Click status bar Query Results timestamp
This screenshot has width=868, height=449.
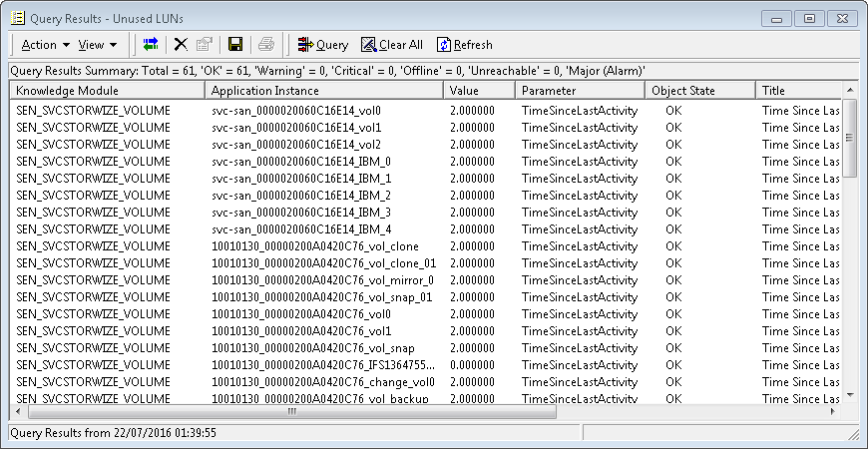pyautogui.click(x=114, y=432)
